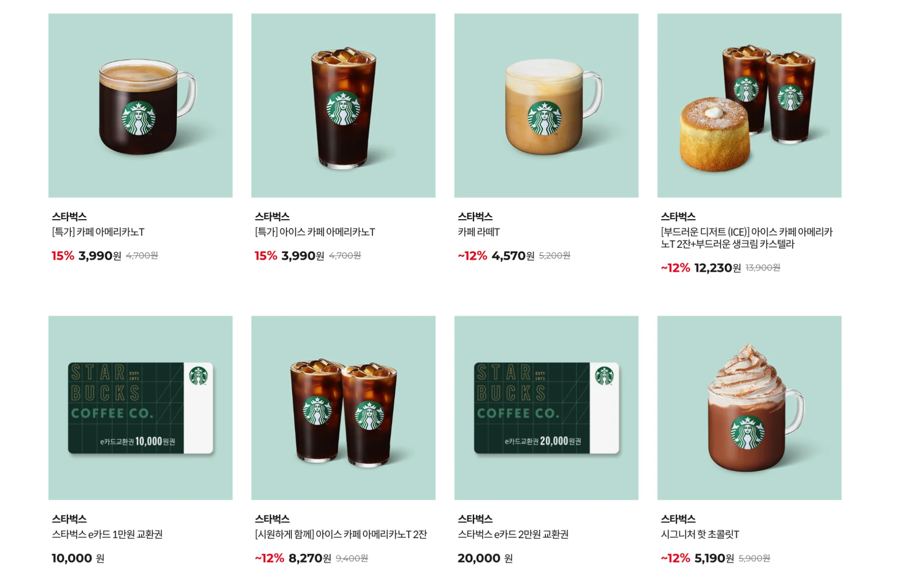Click the 12,230원 price of the dessert set
This screenshot has width=907, height=588.
point(718,268)
